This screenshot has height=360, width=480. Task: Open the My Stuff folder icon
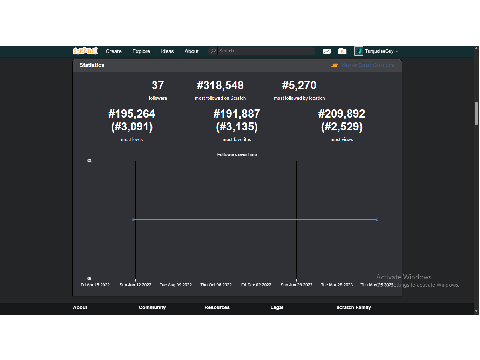coord(342,51)
